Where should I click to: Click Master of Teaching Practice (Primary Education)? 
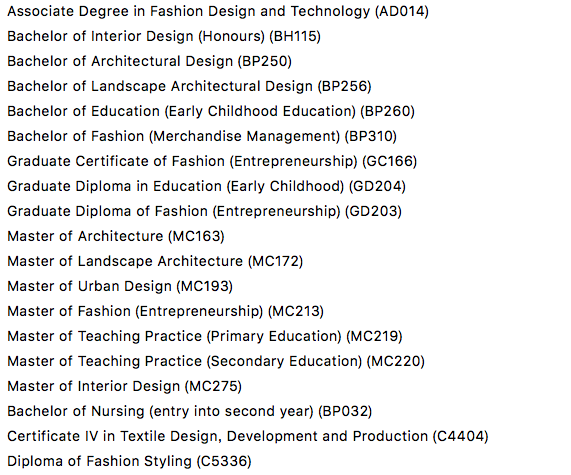point(205,337)
